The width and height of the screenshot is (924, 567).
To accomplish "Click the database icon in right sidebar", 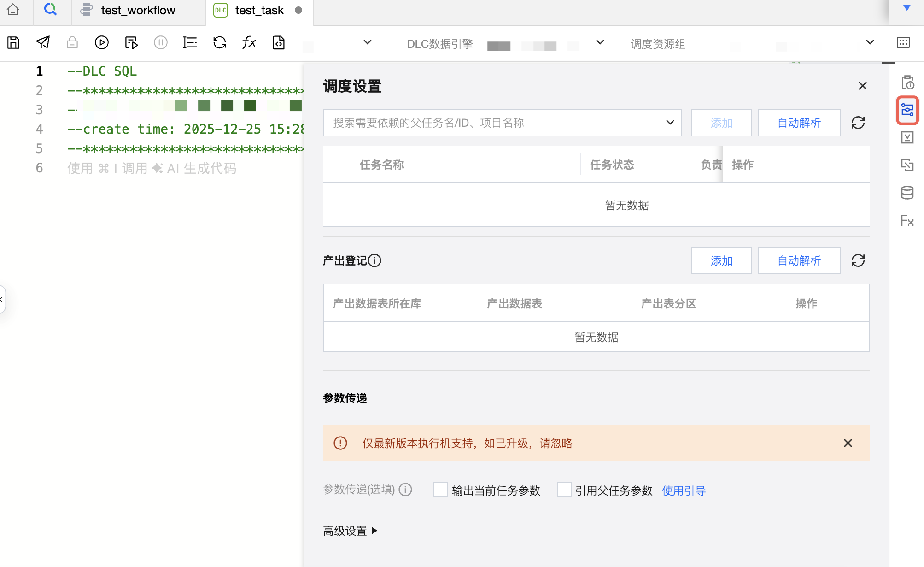I will (x=907, y=193).
